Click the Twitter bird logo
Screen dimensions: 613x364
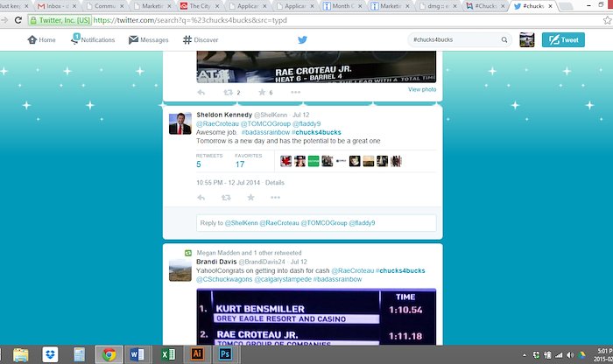coord(303,40)
